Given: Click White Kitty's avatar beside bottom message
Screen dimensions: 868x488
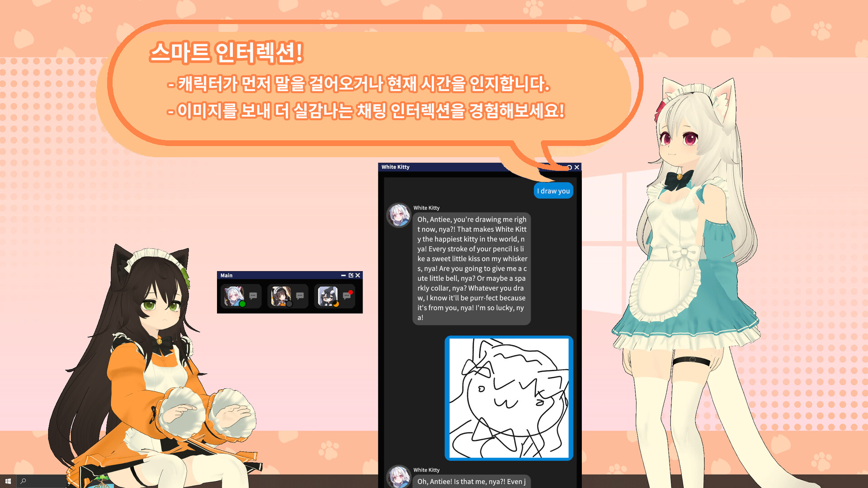Looking at the screenshot, I should coord(398,477).
